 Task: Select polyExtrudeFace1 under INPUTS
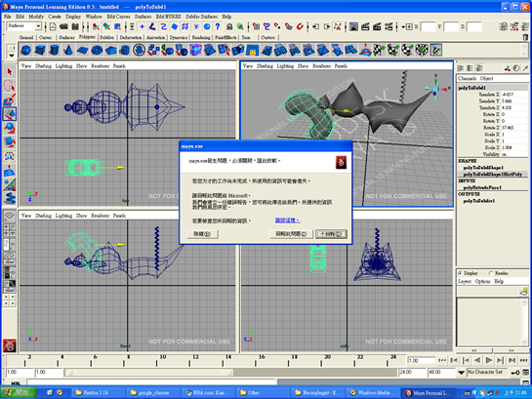tap(482, 187)
